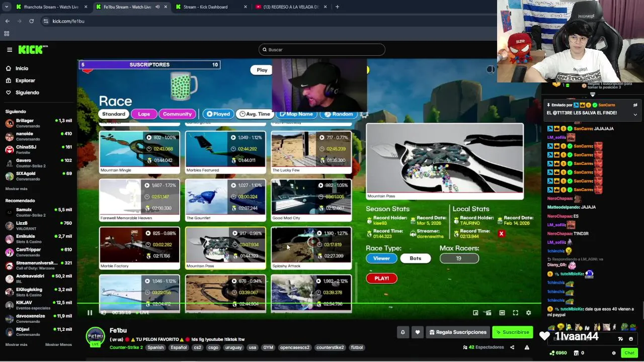Send message with the Chat button
The image size is (644, 362).
(629, 353)
